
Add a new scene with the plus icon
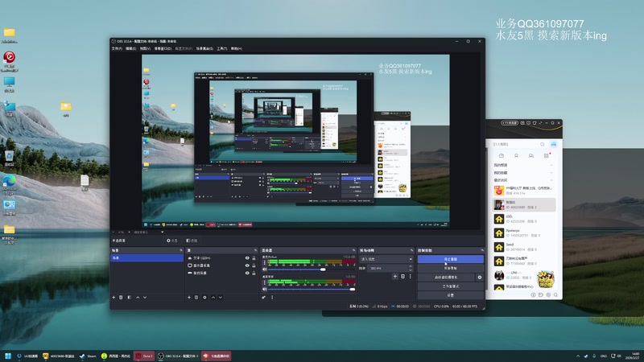(114, 297)
